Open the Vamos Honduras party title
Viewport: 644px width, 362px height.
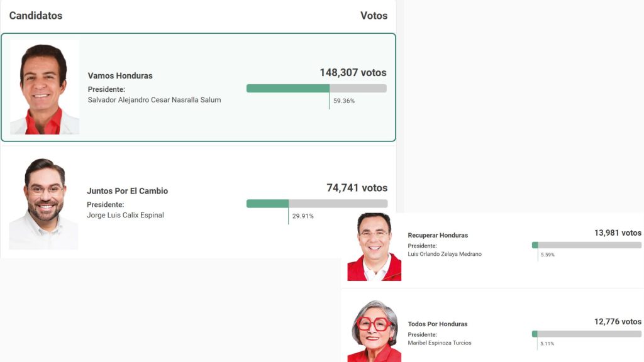pos(120,75)
